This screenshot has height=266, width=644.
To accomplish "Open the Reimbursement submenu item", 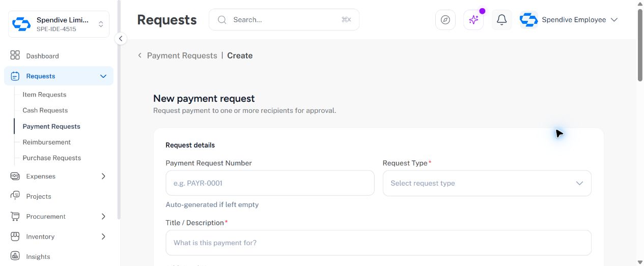I will (x=47, y=142).
